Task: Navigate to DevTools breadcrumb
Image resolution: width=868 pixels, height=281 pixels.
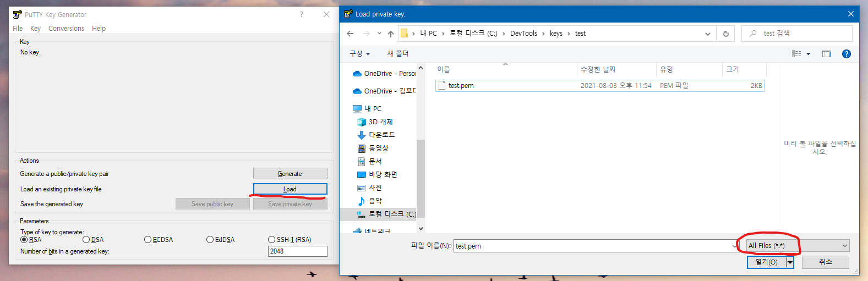Action: [523, 34]
